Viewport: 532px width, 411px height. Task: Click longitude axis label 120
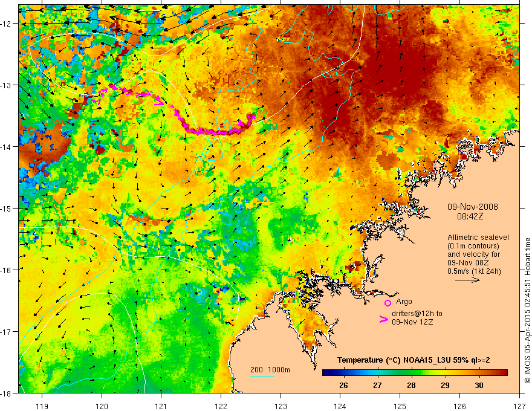click(102, 406)
